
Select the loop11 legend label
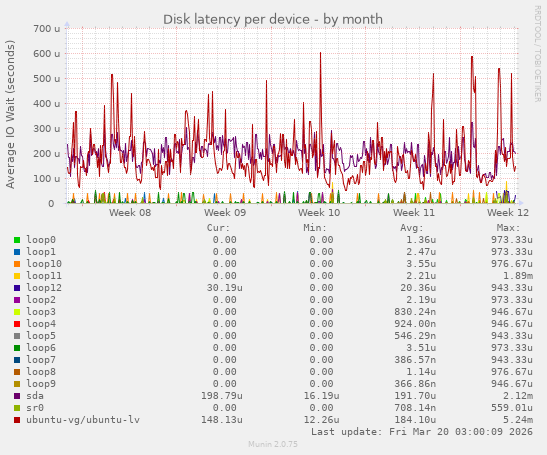(44, 276)
